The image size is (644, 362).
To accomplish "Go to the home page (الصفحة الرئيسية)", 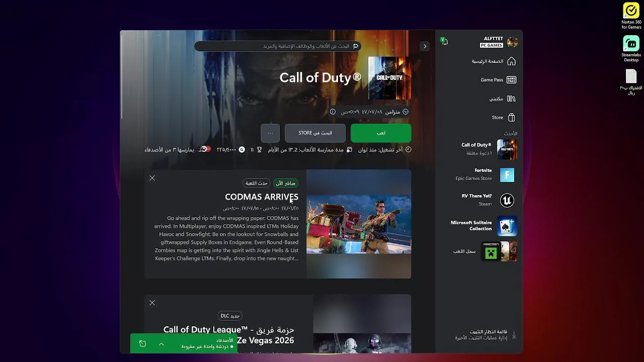I will [x=493, y=61].
